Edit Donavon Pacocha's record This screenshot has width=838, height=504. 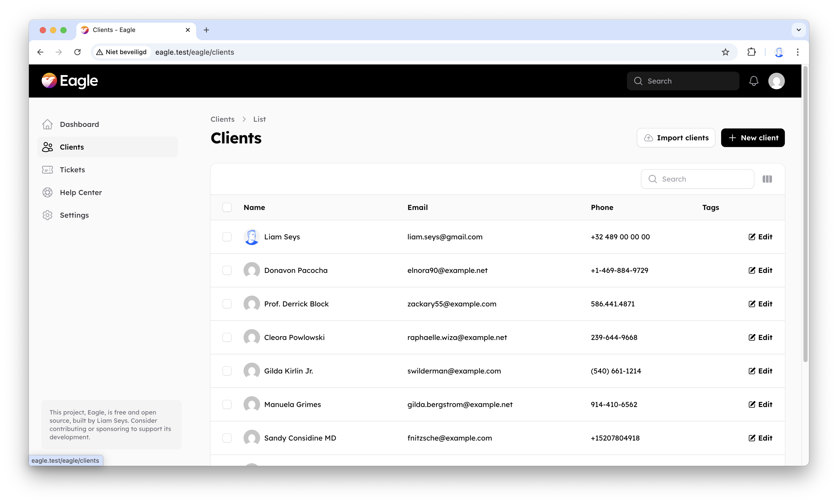coord(760,270)
